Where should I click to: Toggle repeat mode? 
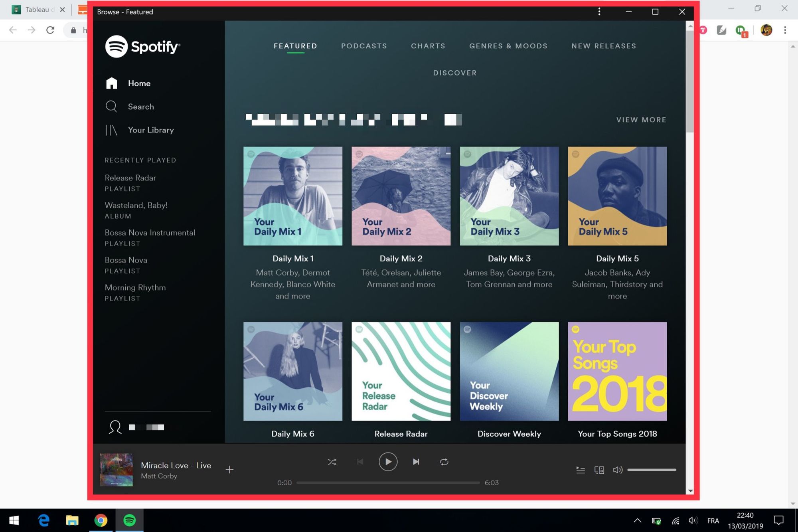444,462
